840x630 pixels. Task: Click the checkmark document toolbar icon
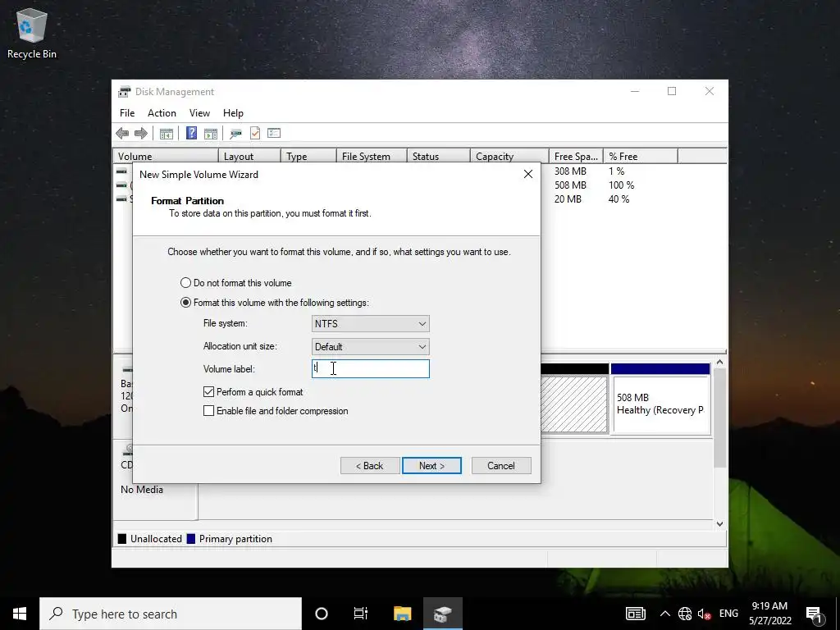coord(255,133)
